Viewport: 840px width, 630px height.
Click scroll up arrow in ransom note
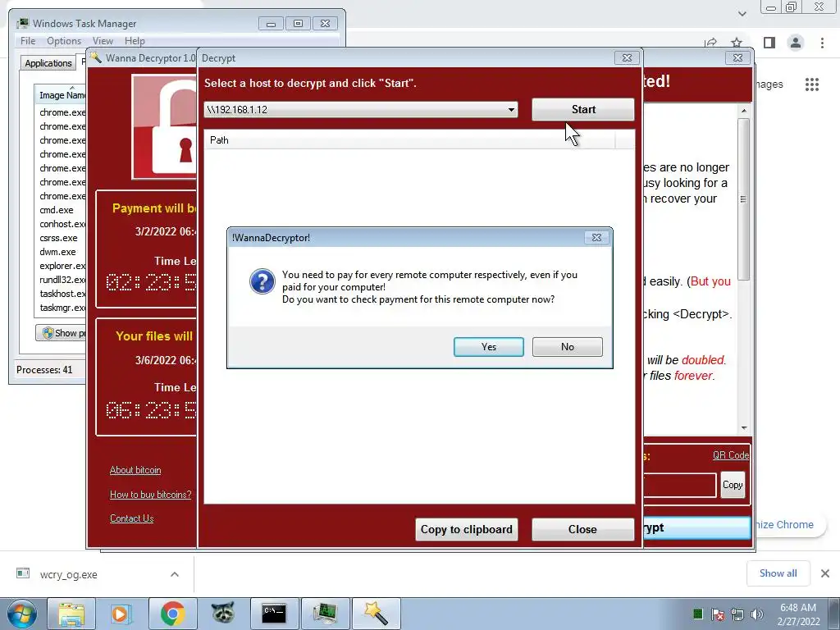tap(743, 111)
